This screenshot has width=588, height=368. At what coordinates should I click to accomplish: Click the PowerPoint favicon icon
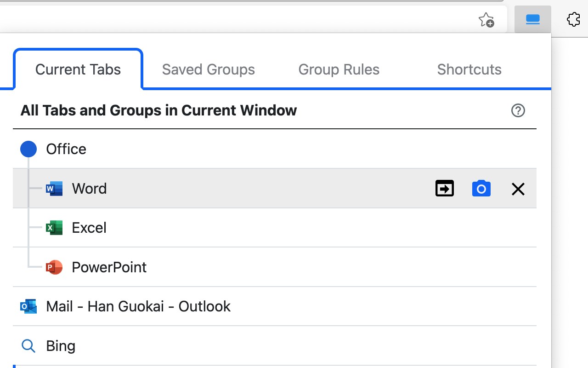54,267
